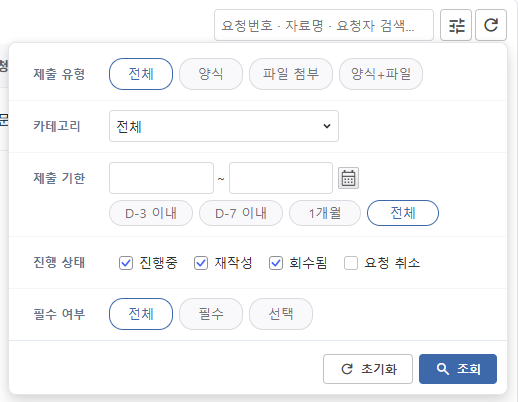518x402 pixels.
Task: Click the filter sliders icon button
Action: point(456,25)
